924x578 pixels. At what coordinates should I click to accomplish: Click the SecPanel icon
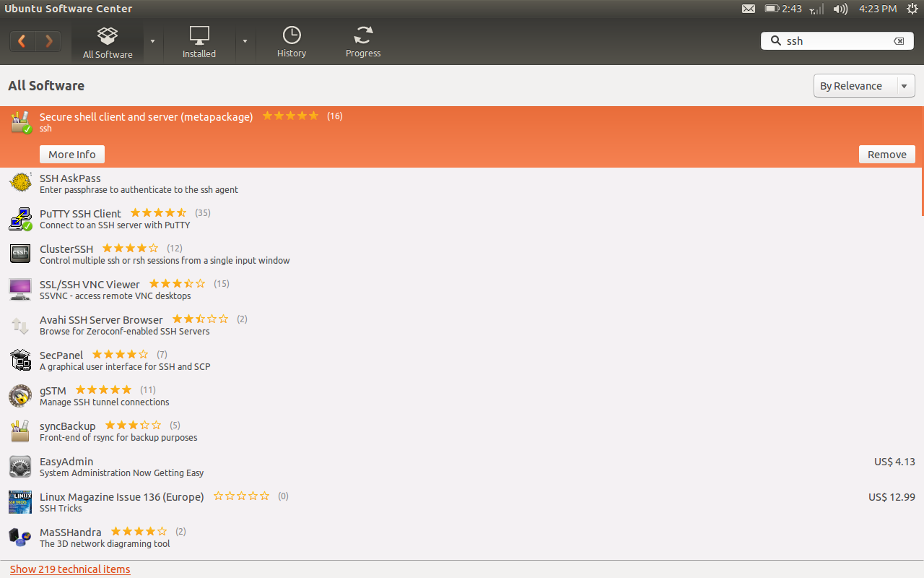click(20, 360)
